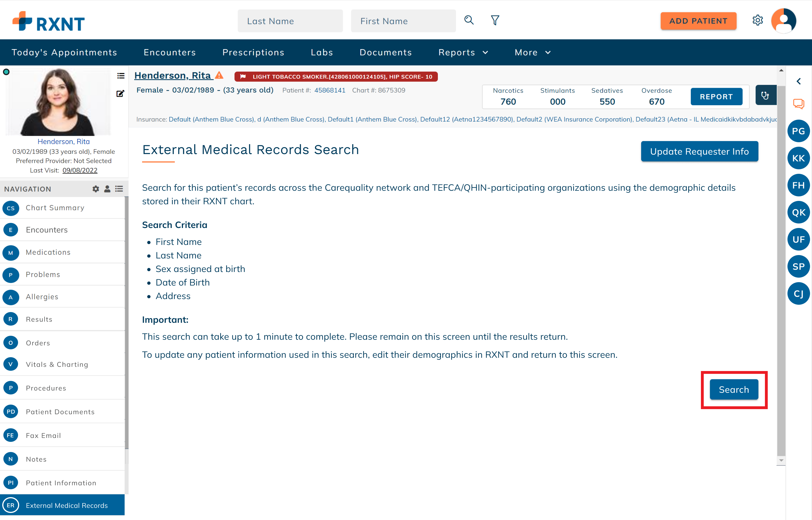The width and height of the screenshot is (812, 520).
Task: Open the stethoscope icon button
Action: [765, 96]
